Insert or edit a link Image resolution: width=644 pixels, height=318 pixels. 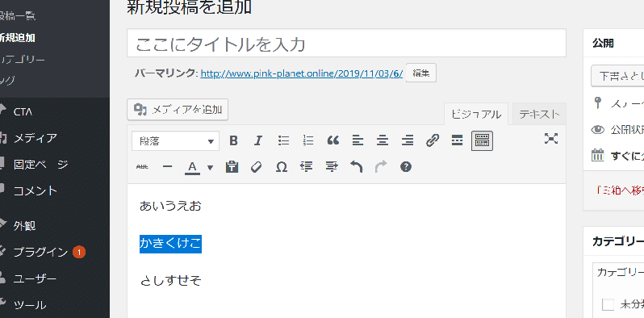(x=432, y=141)
